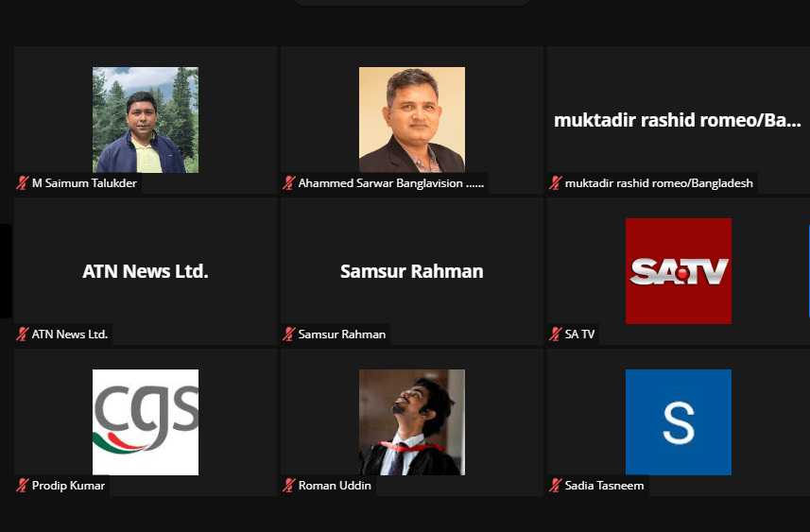Click the blue S avatar of Sadia Tasneem
The height and width of the screenshot is (532, 810).
(x=679, y=422)
